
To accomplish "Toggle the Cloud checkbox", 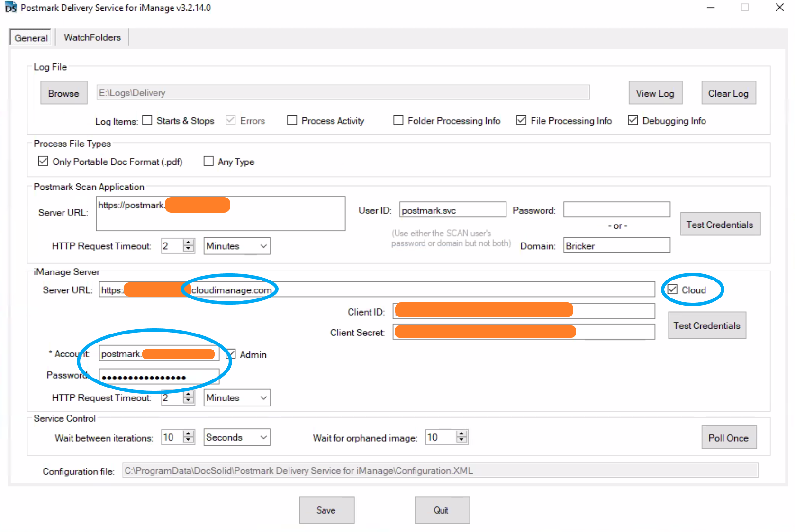I will click(x=672, y=289).
